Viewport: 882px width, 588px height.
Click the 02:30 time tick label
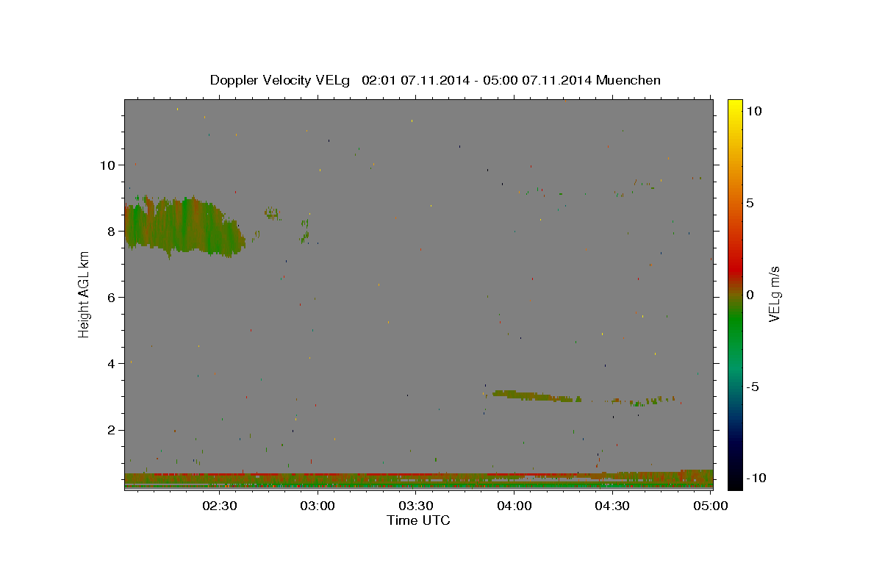(x=220, y=506)
